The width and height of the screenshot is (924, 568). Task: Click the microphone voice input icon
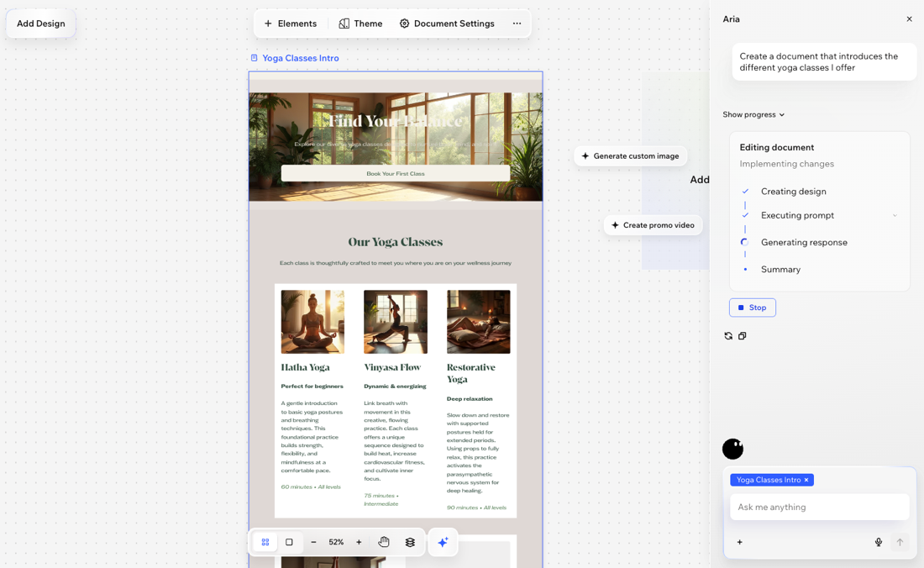(x=879, y=542)
